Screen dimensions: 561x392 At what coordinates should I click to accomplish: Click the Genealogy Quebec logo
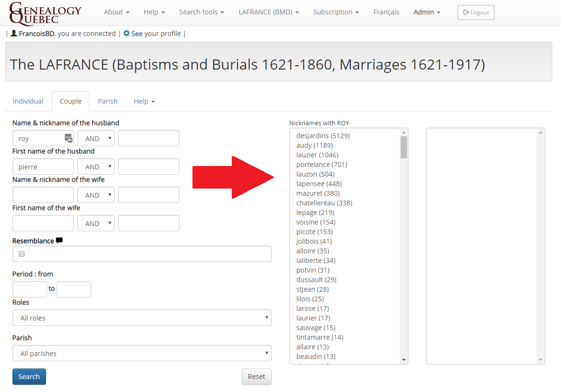coord(45,13)
